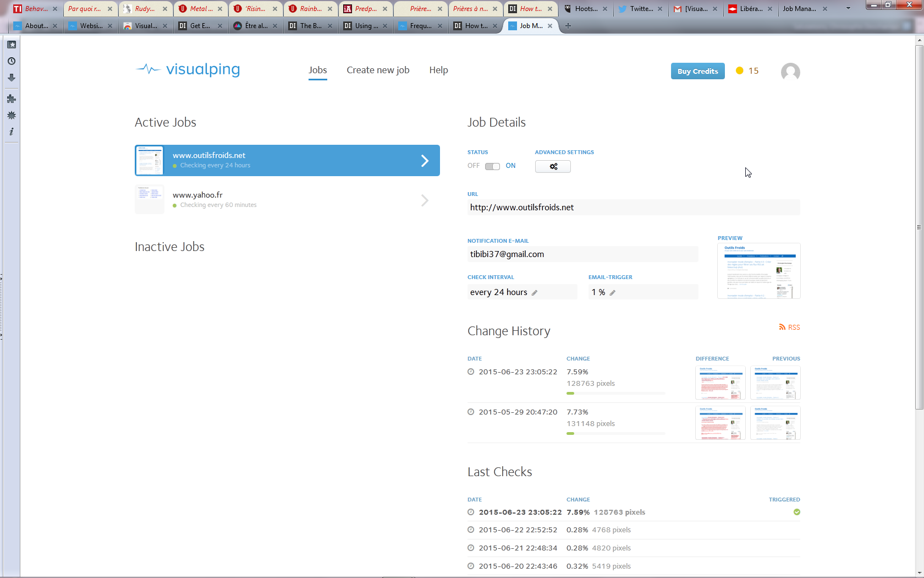This screenshot has height=578, width=924.
Task: Close the Job M... active tab
Action: coord(550,26)
